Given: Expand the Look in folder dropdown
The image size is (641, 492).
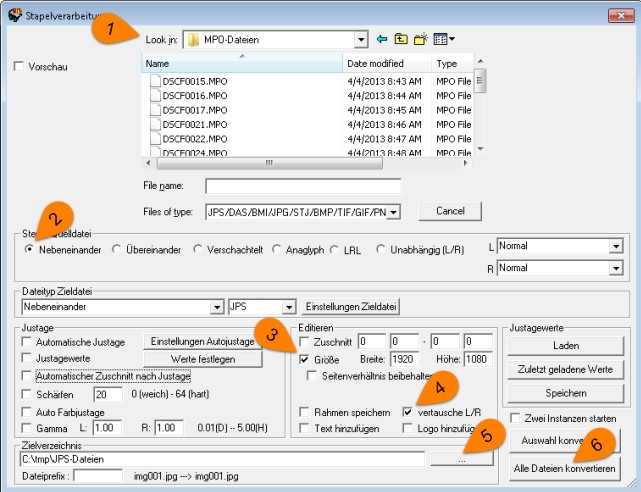Looking at the screenshot, I should (x=360, y=39).
